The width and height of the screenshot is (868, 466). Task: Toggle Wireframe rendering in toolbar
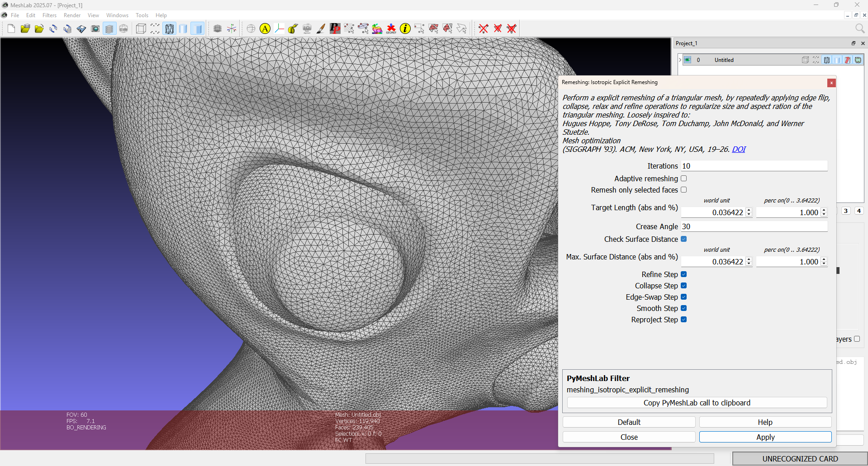(169, 29)
